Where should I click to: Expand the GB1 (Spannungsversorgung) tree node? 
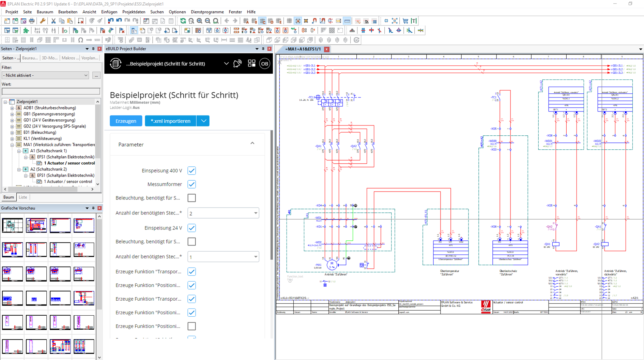[x=12, y=114]
